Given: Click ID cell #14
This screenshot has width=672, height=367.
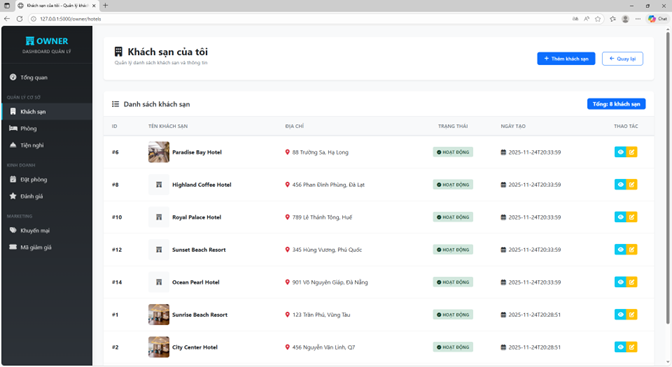Looking at the screenshot, I should pos(117,282).
